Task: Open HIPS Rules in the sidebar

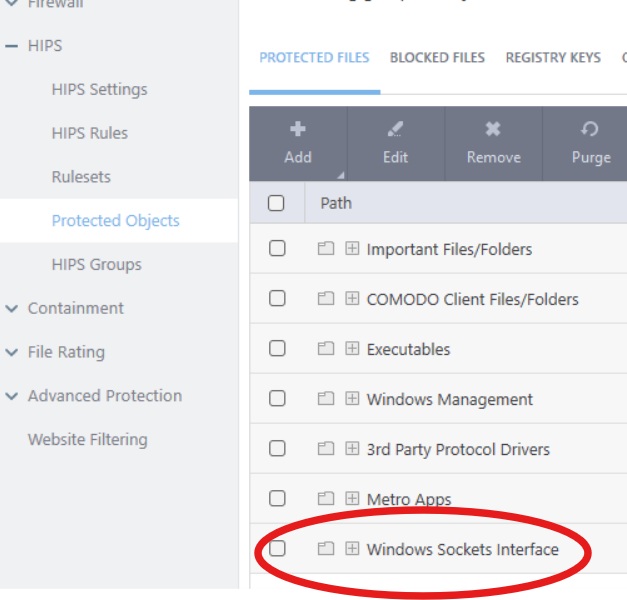Action: click(x=90, y=133)
